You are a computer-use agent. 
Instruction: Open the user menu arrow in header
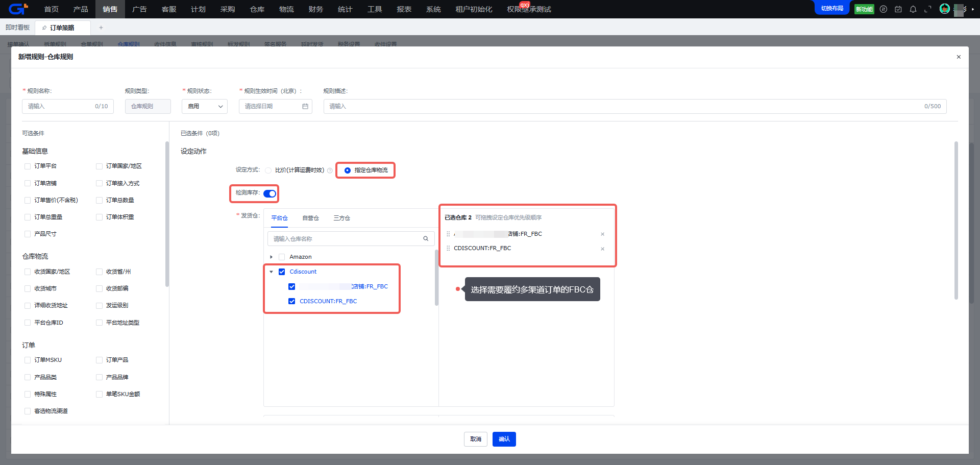tap(972, 9)
